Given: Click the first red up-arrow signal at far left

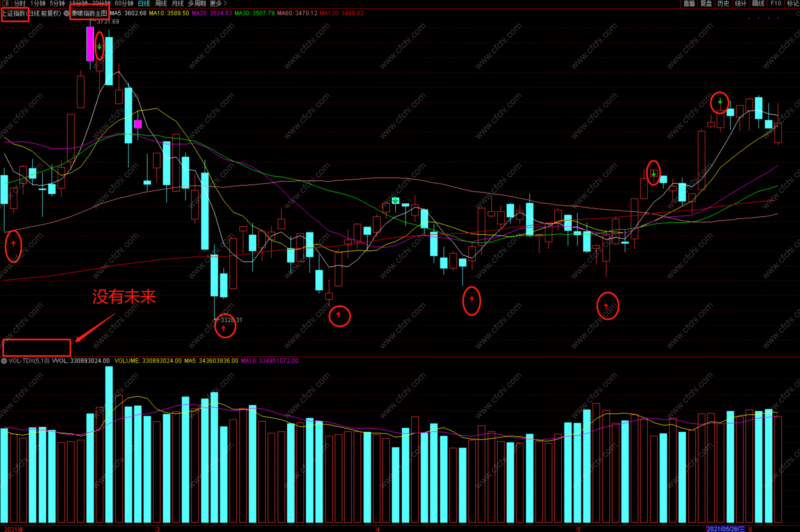Looking at the screenshot, I should [x=13, y=244].
